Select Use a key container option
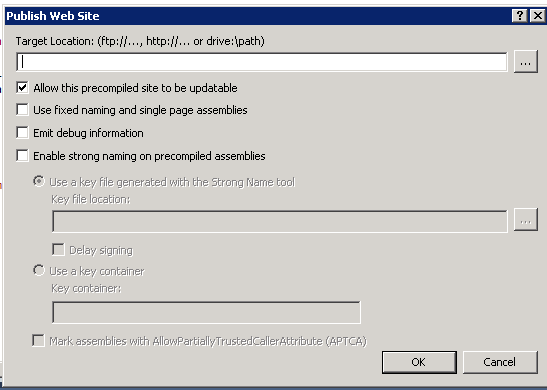Viewport: 547px width, 390px height. point(39,270)
